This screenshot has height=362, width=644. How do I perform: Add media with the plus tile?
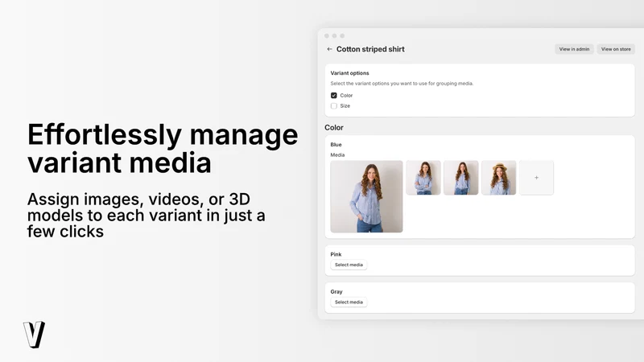coord(536,178)
